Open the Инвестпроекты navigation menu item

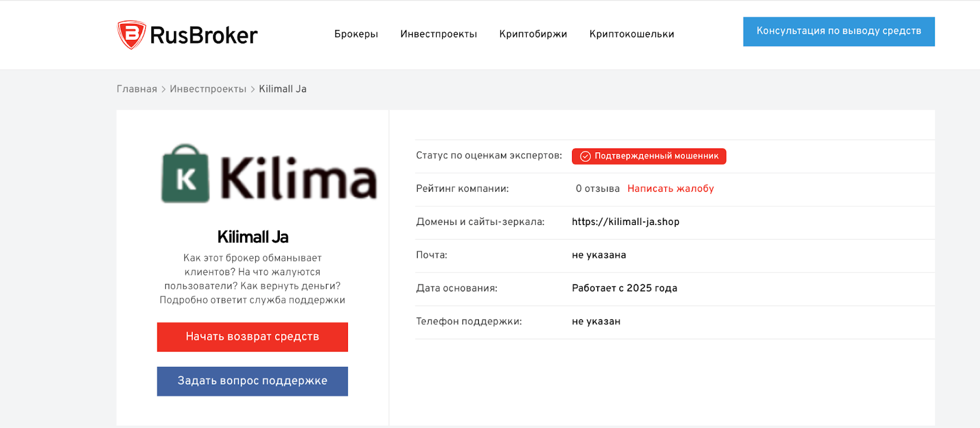coord(439,34)
